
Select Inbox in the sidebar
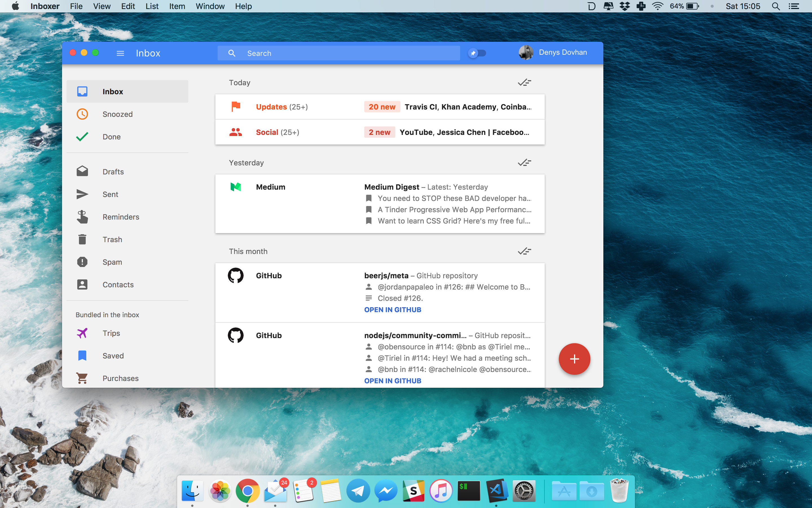pos(127,91)
